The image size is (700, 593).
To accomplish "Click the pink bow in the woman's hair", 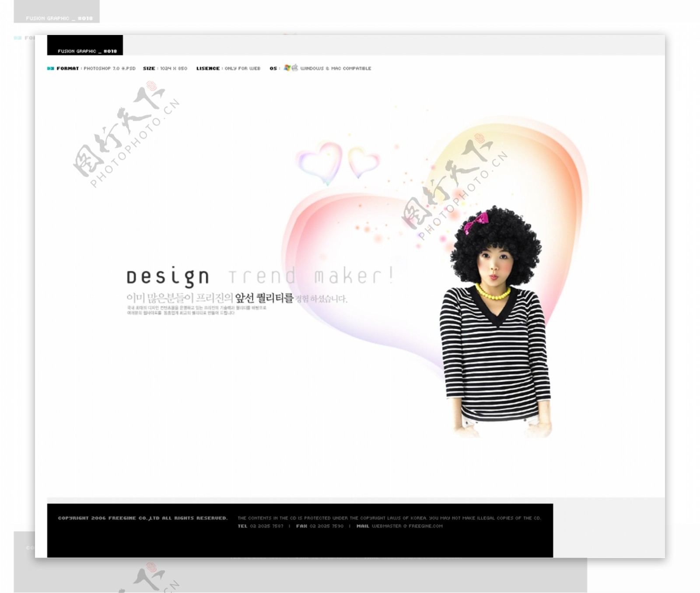I will [476, 222].
